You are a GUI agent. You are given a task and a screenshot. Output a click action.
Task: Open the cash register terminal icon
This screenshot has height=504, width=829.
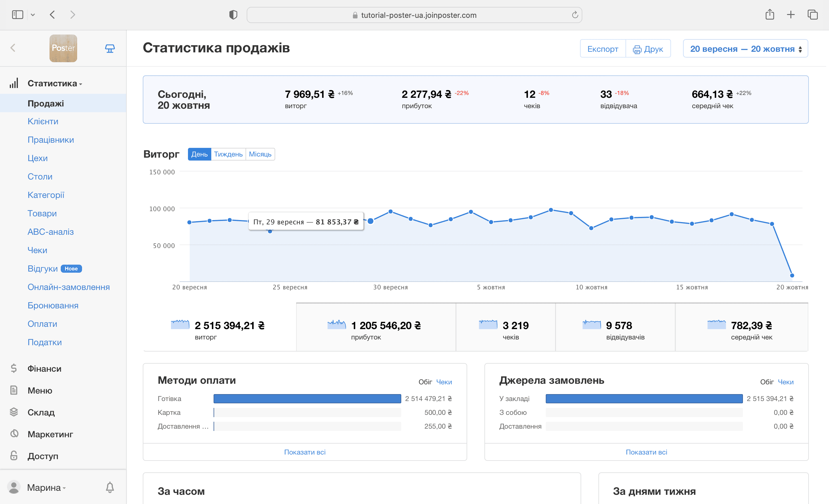coord(110,48)
